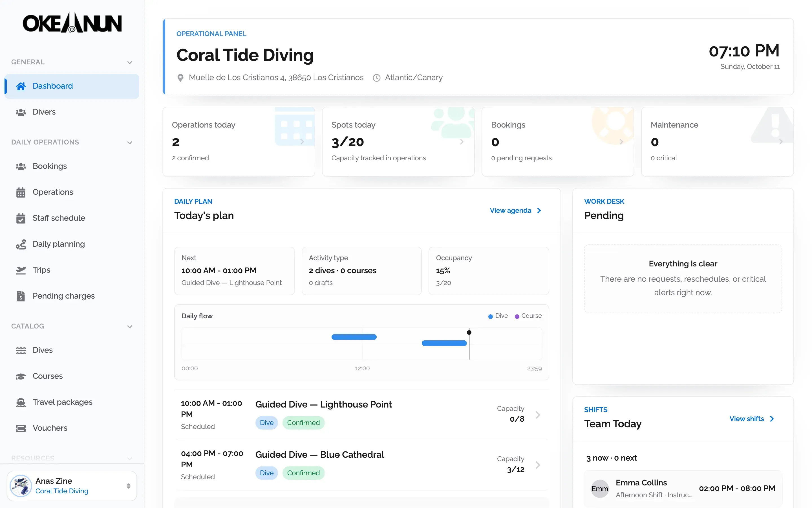The width and height of the screenshot is (812, 508).
Task: Open Divers page
Action: click(72, 112)
